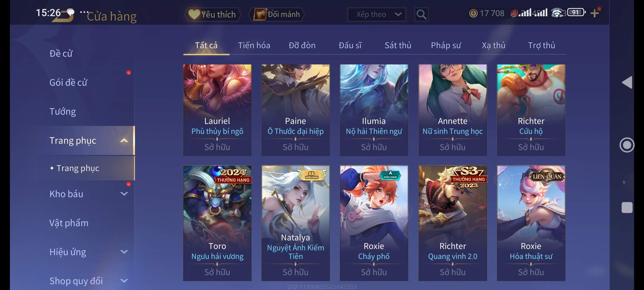Tap the Android recent apps square
Image resolution: width=644 pixels, height=290 pixels.
(627, 208)
